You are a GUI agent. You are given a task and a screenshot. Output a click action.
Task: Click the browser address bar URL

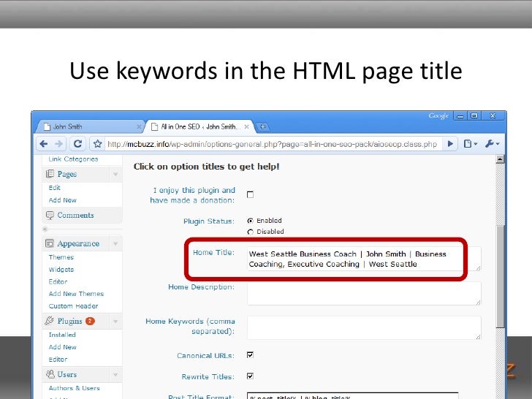273,144
